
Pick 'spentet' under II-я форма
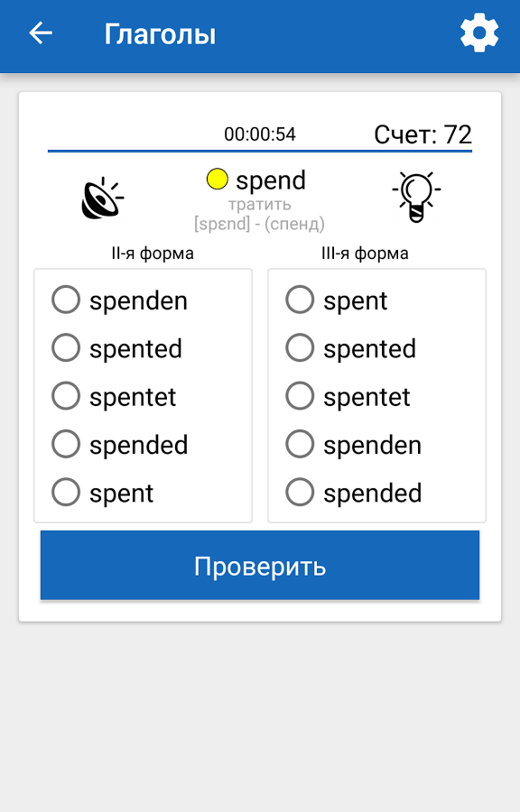pos(114,396)
